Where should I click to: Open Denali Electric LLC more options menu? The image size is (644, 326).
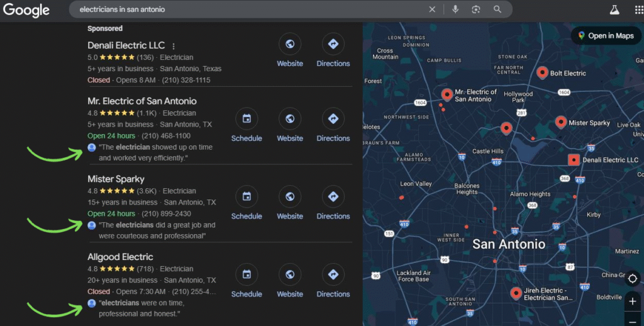[174, 46]
